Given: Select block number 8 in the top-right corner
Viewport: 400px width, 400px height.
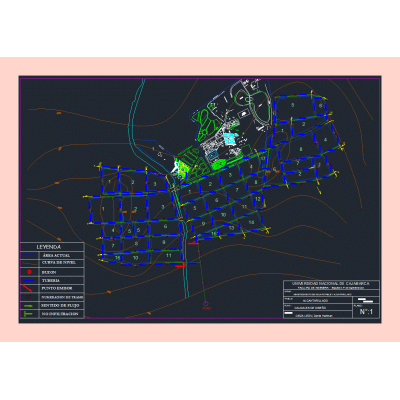Looking at the screenshot, I should tap(320, 105).
